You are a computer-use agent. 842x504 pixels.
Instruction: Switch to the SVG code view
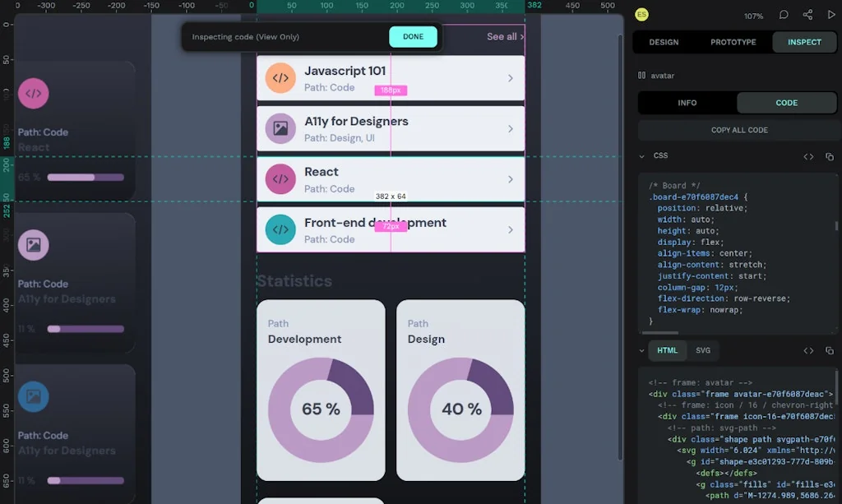click(x=703, y=350)
